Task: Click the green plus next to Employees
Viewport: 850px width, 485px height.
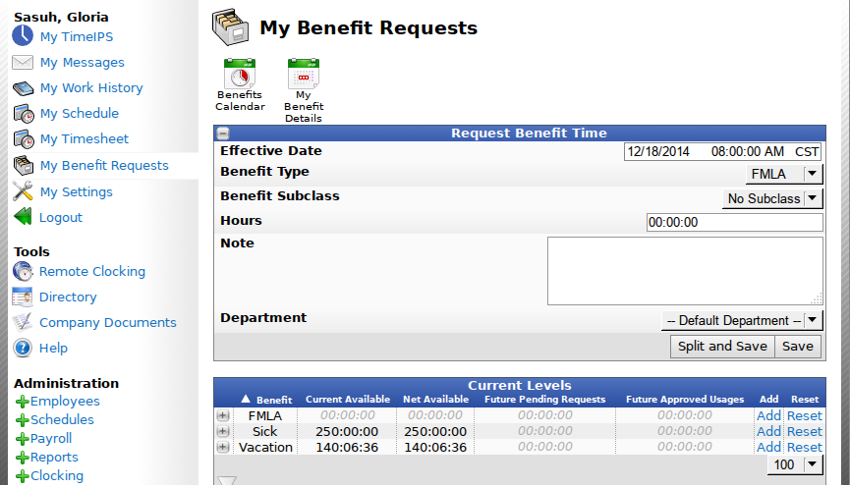Action: (22, 402)
